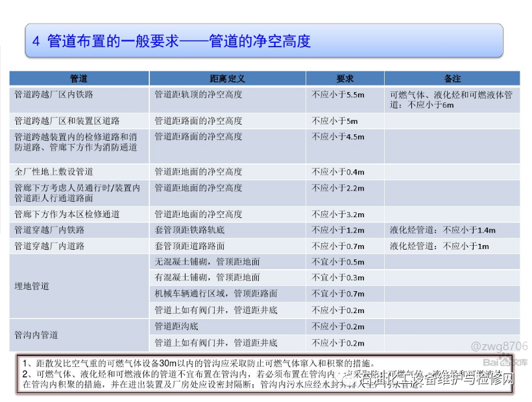The width and height of the screenshot is (532, 402).
Task: Select the 管道跨越厂区和装置区道路 cell
Action: [67, 121]
